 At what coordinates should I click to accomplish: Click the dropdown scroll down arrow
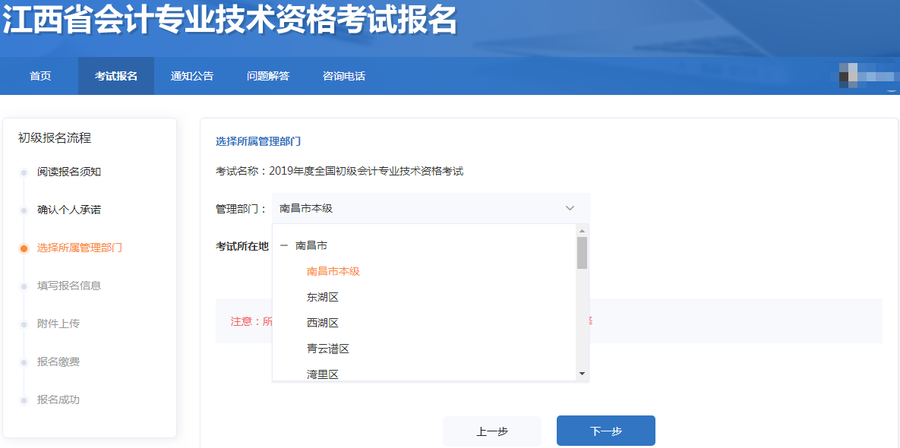point(582,373)
